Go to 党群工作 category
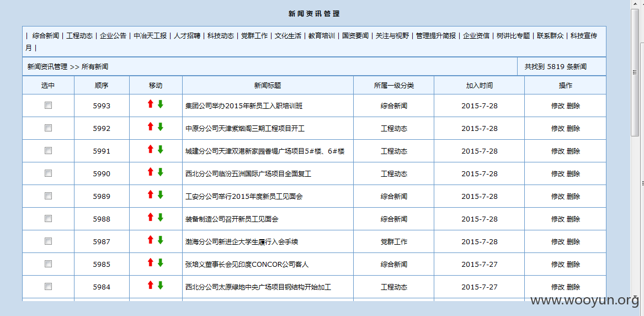Viewport: 644px width, 316px height. pos(254,36)
